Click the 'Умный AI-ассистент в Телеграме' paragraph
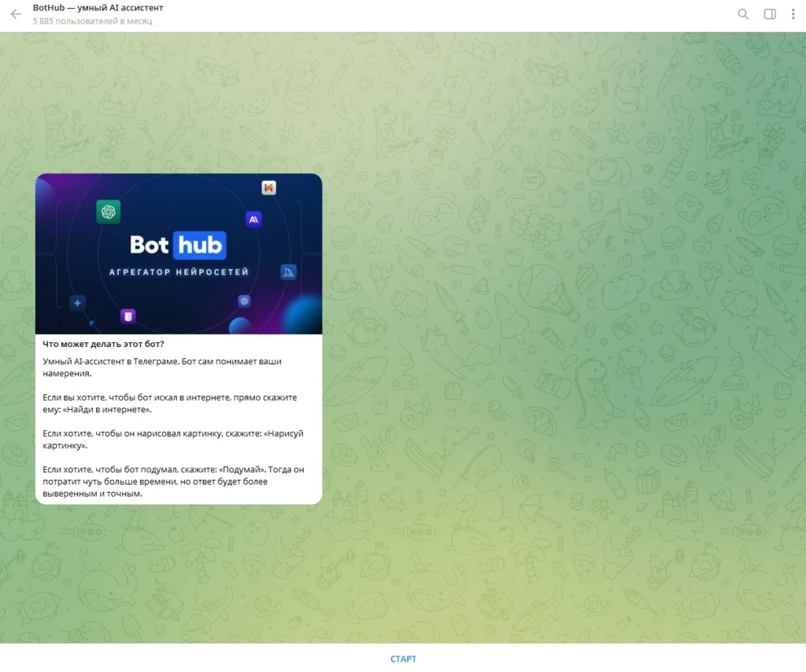Image resolution: width=806 pixels, height=672 pixels. (162, 367)
